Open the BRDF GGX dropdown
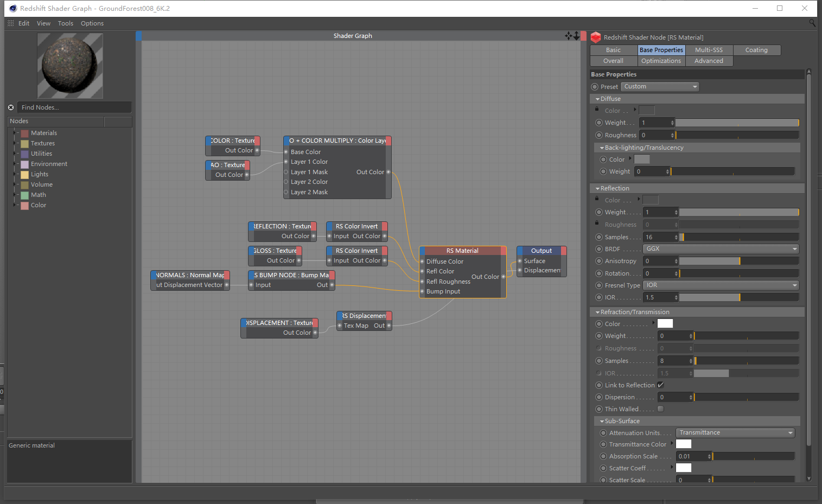Image resolution: width=822 pixels, height=504 pixels. click(x=721, y=249)
